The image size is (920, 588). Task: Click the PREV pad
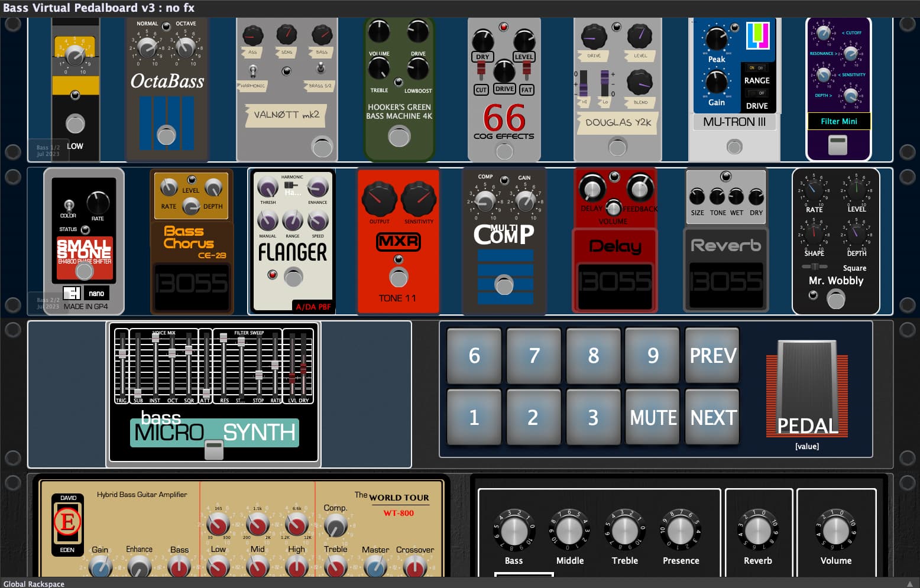713,355
